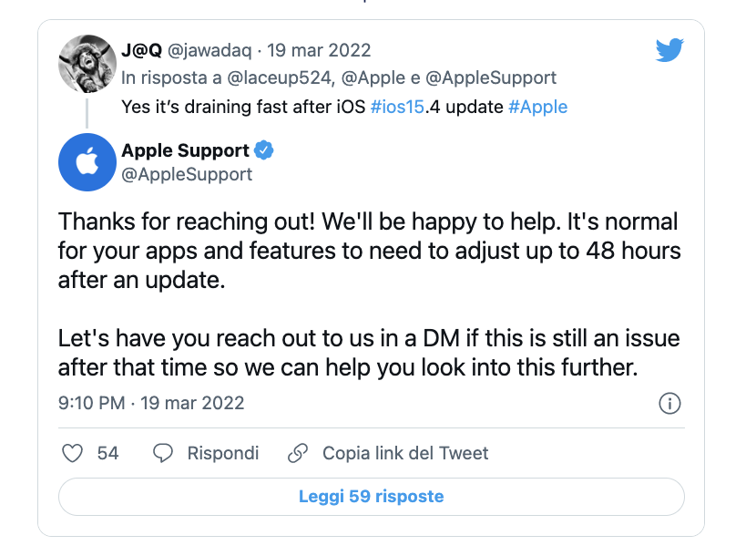
Task: Click the @AppleSupport handle under Apple Support
Action: point(187,173)
